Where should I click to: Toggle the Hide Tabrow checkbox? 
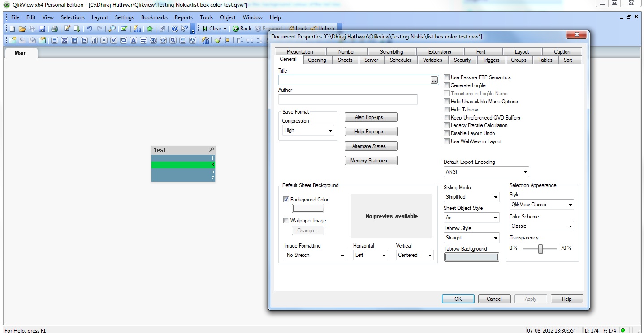click(x=446, y=110)
